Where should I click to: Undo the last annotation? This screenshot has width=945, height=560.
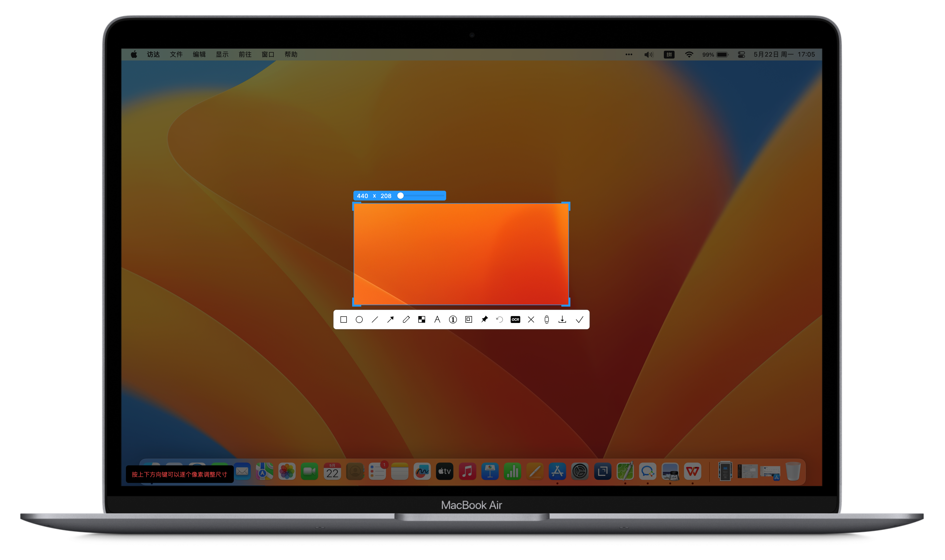click(500, 320)
